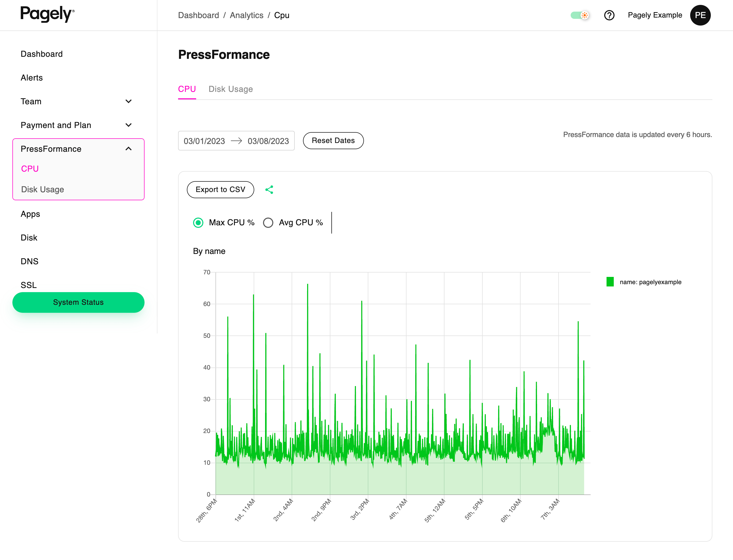Select Disk Usage under PressFormance in sidebar
The image size is (733, 560).
pyautogui.click(x=43, y=190)
